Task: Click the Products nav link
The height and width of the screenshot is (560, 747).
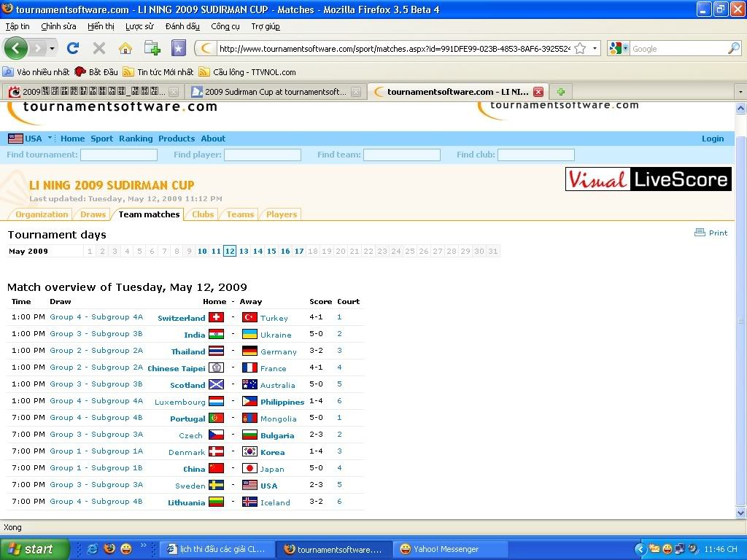Action: click(x=177, y=139)
